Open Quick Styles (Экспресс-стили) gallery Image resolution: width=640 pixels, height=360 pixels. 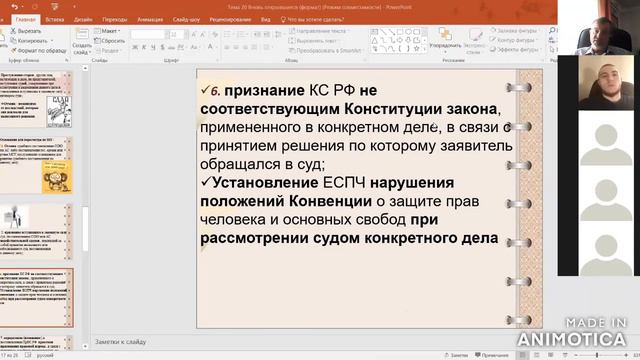pyautogui.click(x=475, y=41)
